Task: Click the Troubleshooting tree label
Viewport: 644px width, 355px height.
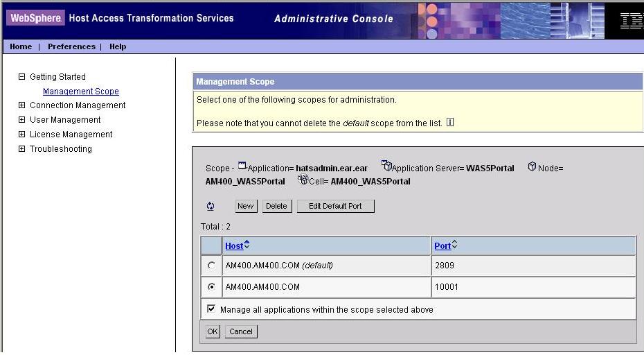Action: tap(61, 149)
